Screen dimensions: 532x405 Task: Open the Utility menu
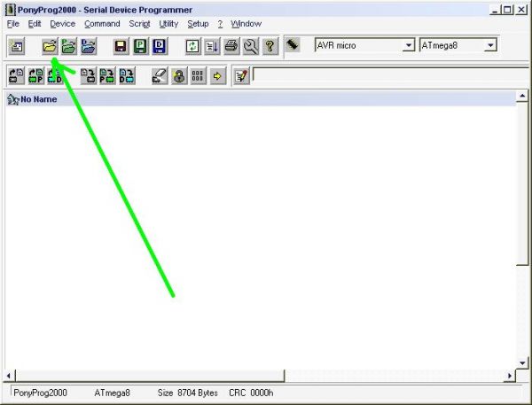tap(168, 24)
